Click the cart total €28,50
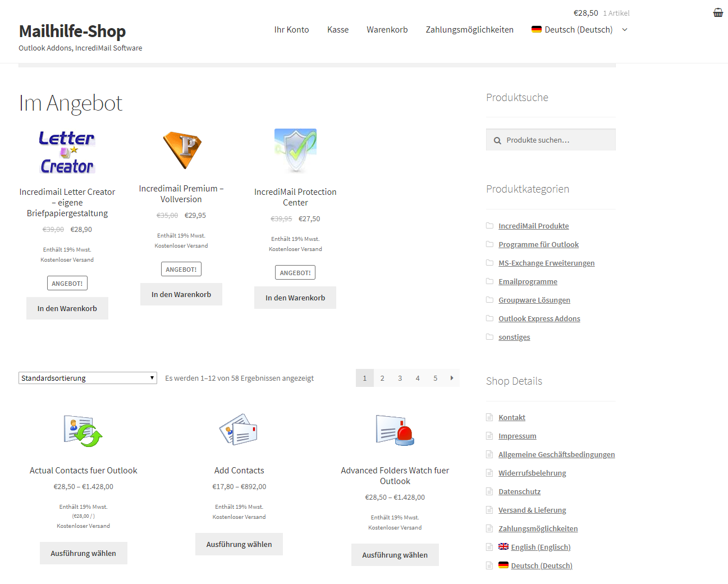 point(586,13)
